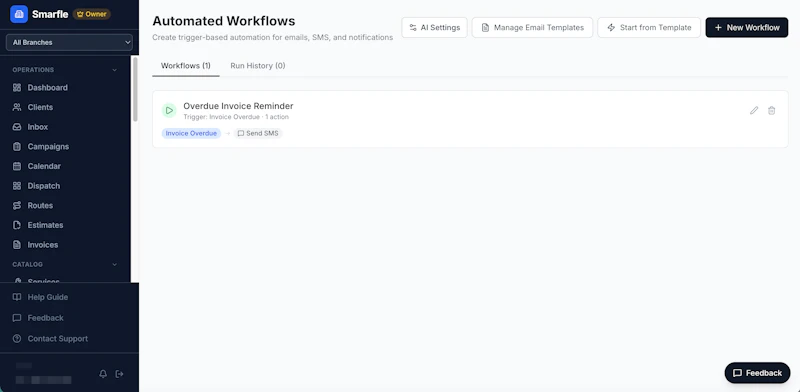
Task: Click Manage Email Templates button
Action: tap(532, 28)
